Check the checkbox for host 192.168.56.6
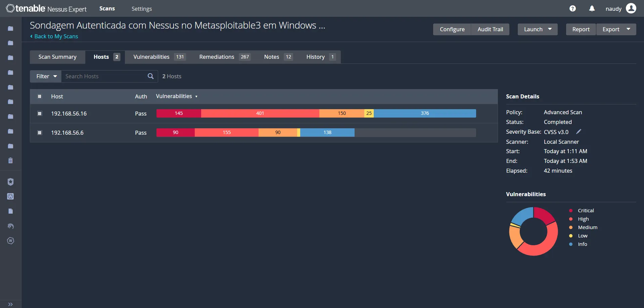644x308 pixels. coord(39,133)
